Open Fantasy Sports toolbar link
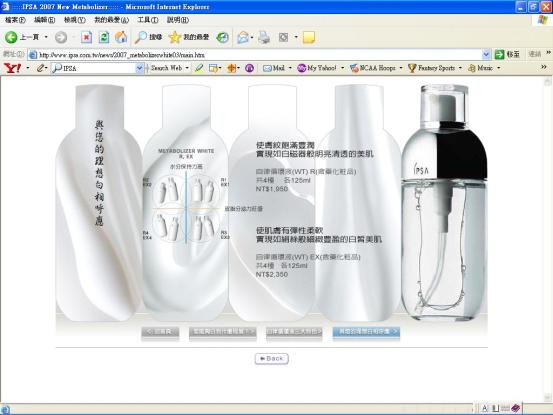The image size is (553, 415). [431, 68]
